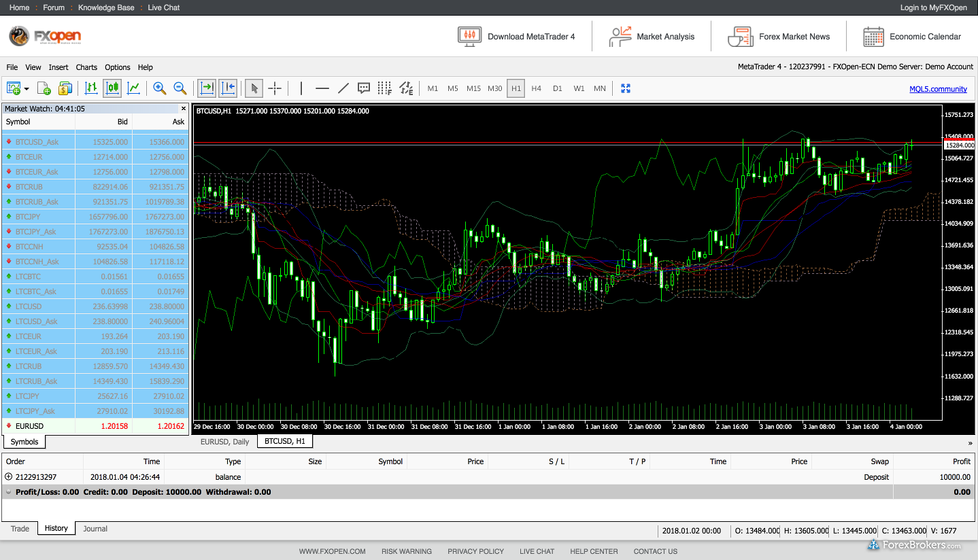Viewport: 978px width, 560px height.
Task: Open the Insert menu
Action: pyautogui.click(x=58, y=67)
